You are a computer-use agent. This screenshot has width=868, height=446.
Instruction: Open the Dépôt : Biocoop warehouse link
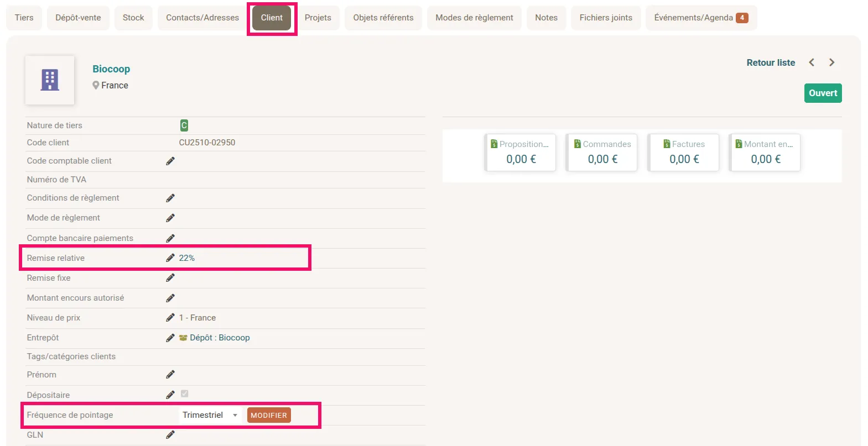(x=220, y=338)
